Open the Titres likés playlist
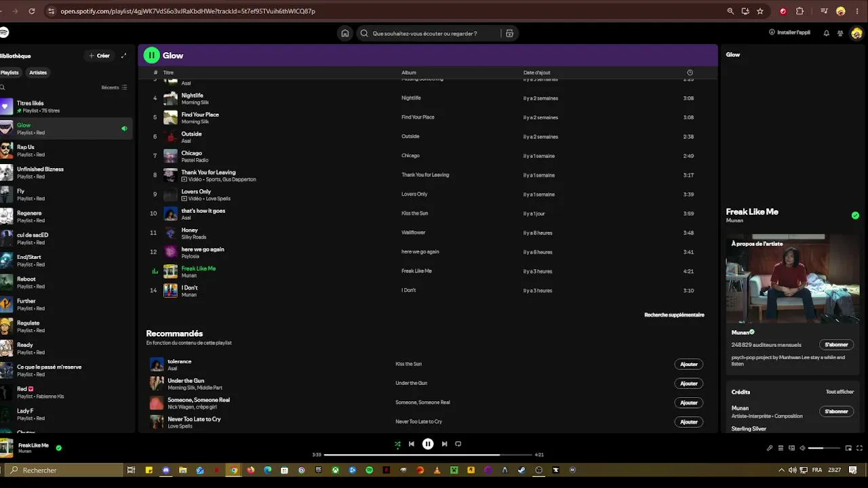The height and width of the screenshot is (488, 868). coord(66,106)
